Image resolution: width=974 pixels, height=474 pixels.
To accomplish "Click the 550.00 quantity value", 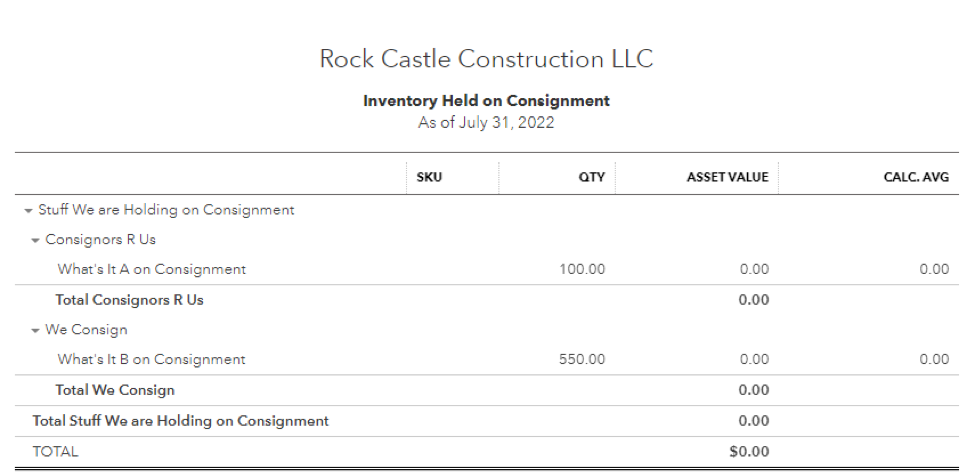I will (582, 360).
